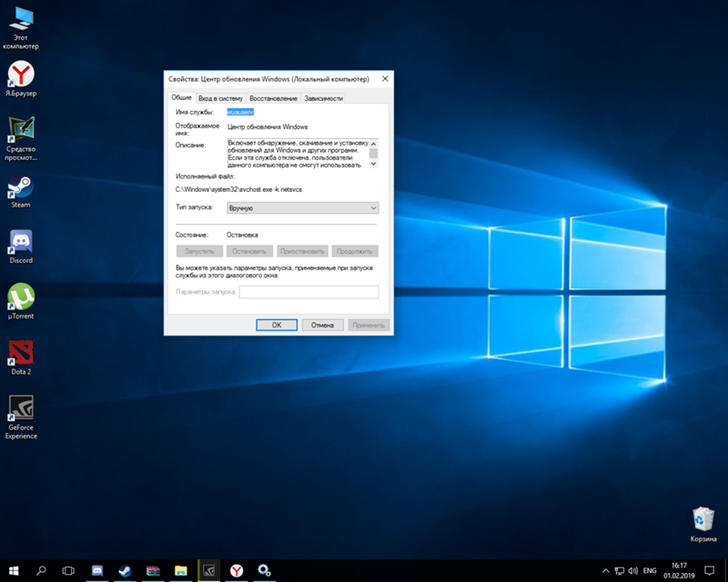Click the OK button
The width and height of the screenshot is (728, 582).
[x=277, y=325]
